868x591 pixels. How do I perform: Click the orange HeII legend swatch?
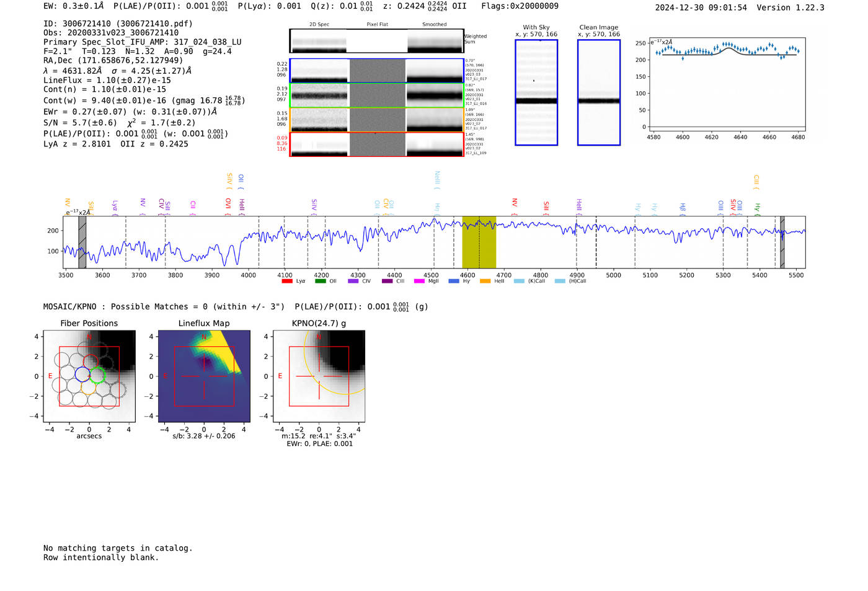tap(485, 282)
